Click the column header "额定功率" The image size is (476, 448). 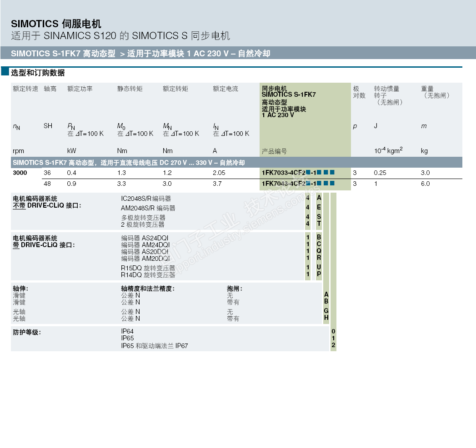80,89
